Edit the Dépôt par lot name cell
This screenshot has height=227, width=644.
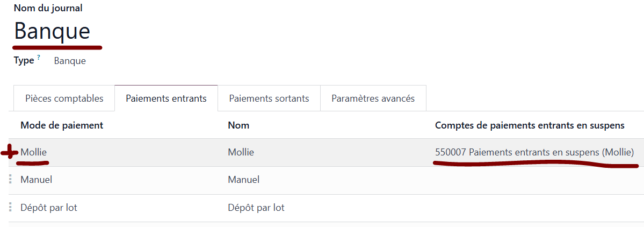click(x=256, y=208)
